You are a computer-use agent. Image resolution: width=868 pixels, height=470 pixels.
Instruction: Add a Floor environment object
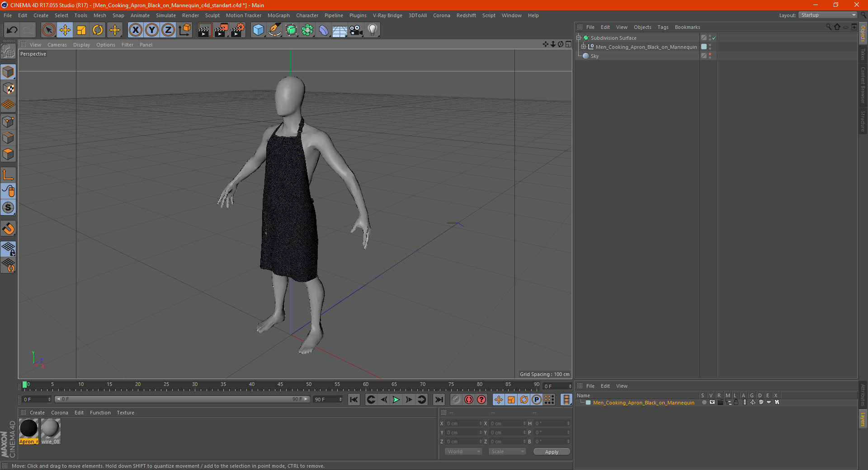(340, 30)
